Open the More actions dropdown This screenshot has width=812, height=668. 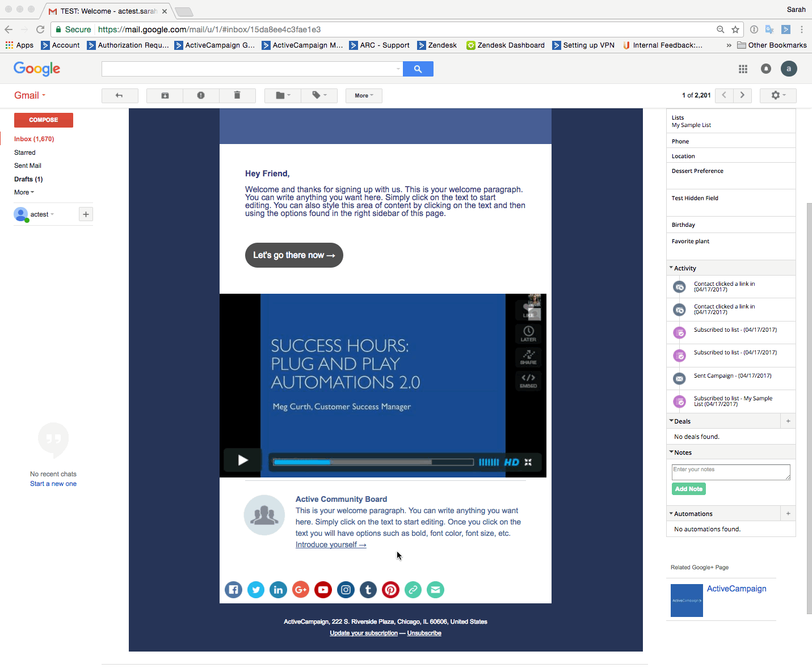(x=364, y=96)
